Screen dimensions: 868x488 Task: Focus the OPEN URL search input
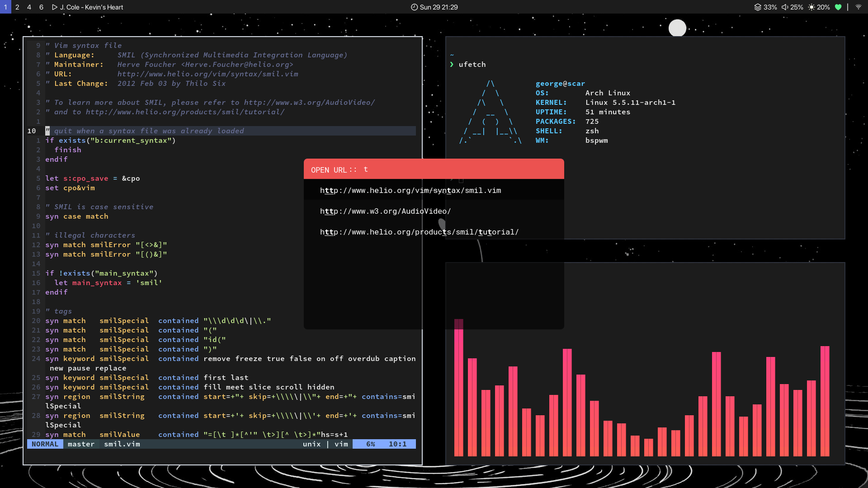(461, 169)
